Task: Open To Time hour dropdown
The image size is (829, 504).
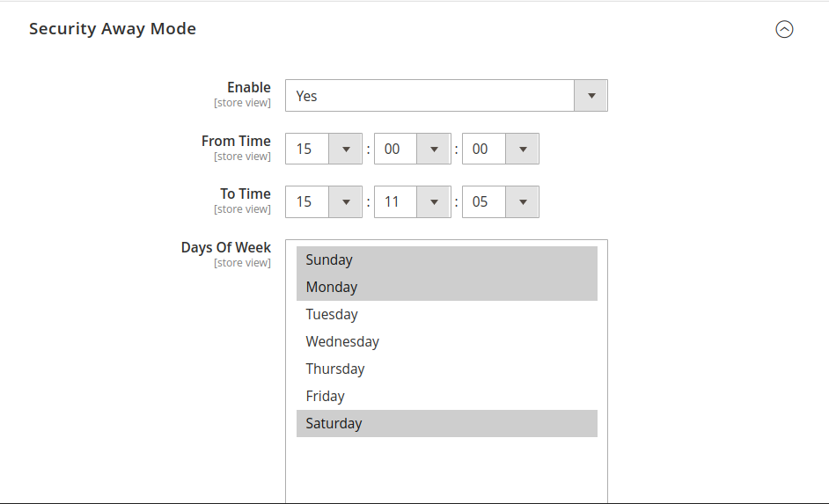Action: 324,201
